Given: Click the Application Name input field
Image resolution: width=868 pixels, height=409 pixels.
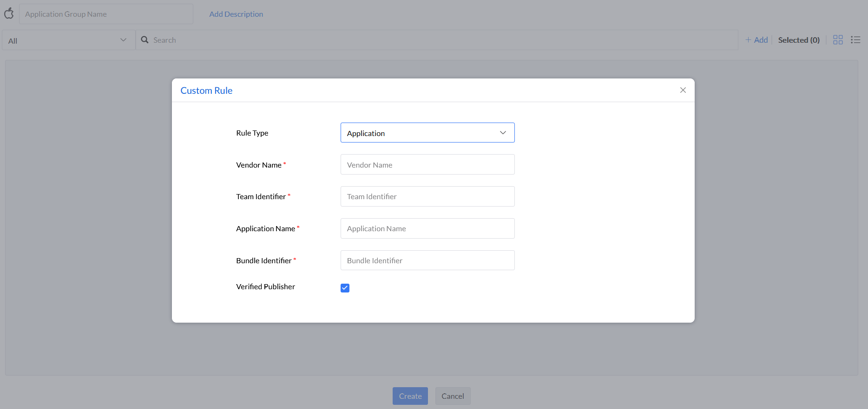Looking at the screenshot, I should point(427,228).
